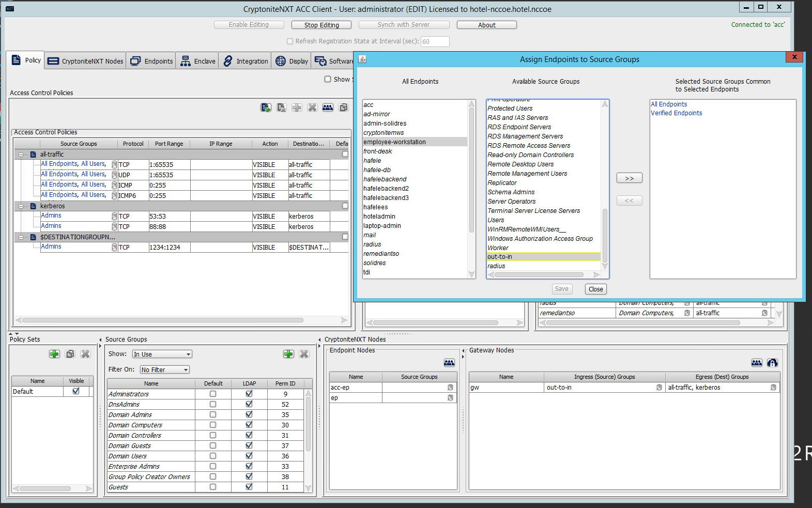The height and width of the screenshot is (508, 812).
Task: Click the add policy document icon in Access Control Policies
Action: (x=266, y=107)
